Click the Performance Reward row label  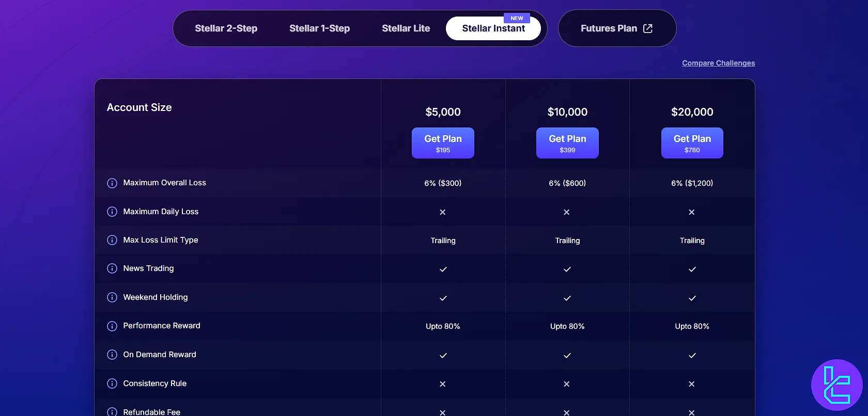(162, 326)
